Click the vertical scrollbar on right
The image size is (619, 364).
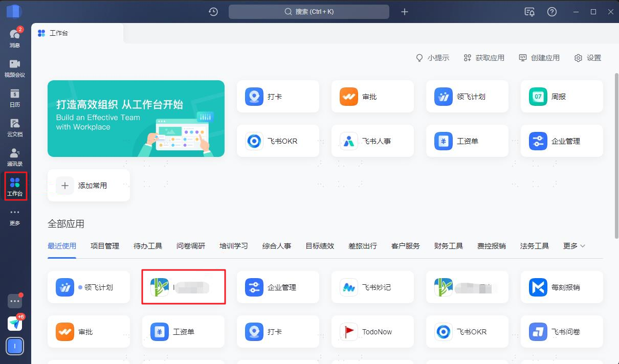(x=616, y=156)
